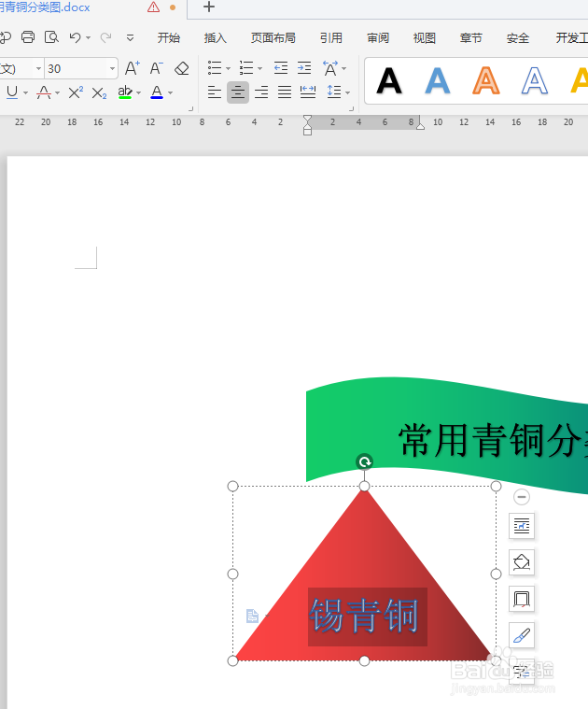
Task: Open the 审阅 tab
Action: pyautogui.click(x=378, y=38)
